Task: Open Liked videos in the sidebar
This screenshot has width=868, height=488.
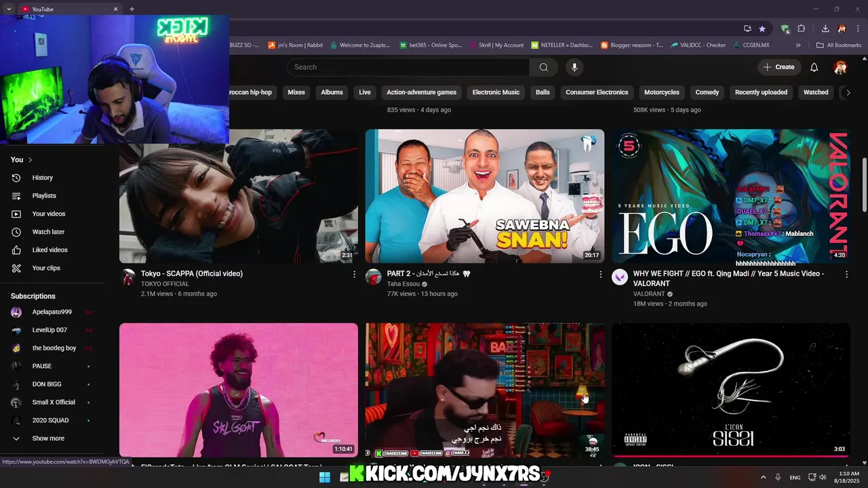Action: coord(52,250)
